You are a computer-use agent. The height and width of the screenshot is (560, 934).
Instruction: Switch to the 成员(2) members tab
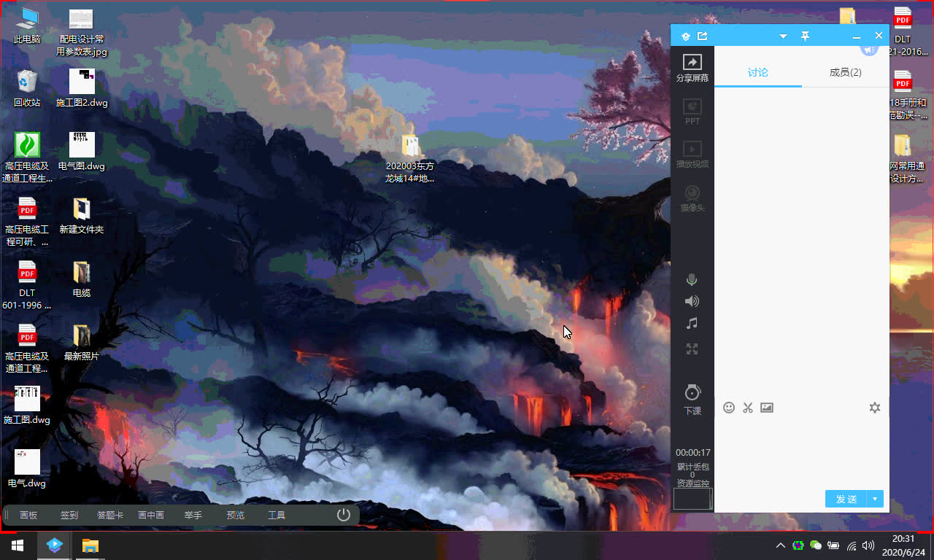click(846, 72)
